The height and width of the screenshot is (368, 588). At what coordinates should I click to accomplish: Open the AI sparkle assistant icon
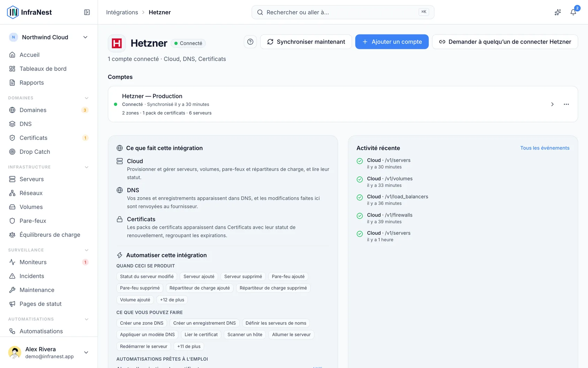click(558, 12)
